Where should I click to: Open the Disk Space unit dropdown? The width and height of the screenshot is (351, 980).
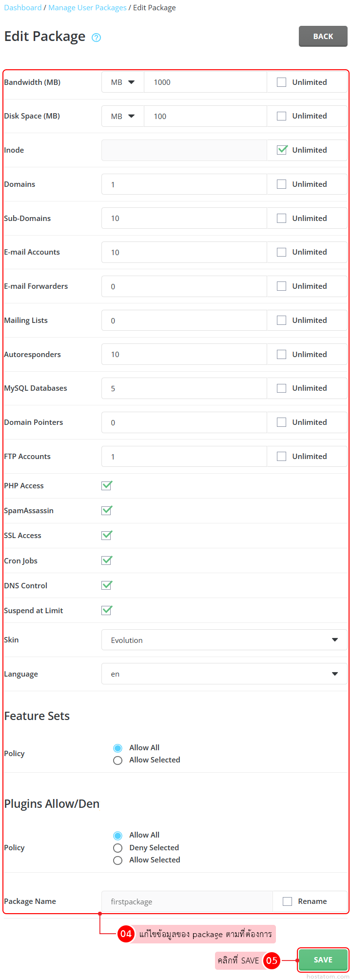click(123, 116)
